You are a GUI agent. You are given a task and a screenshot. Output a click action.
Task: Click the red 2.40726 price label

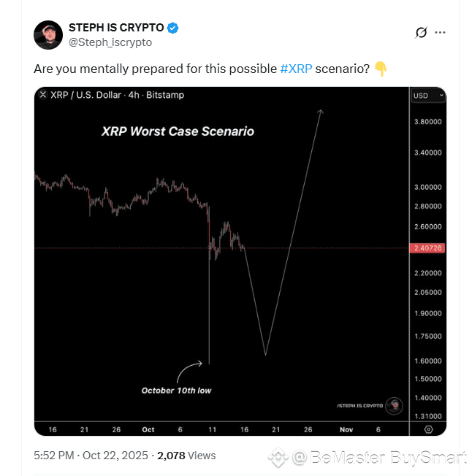(428, 248)
